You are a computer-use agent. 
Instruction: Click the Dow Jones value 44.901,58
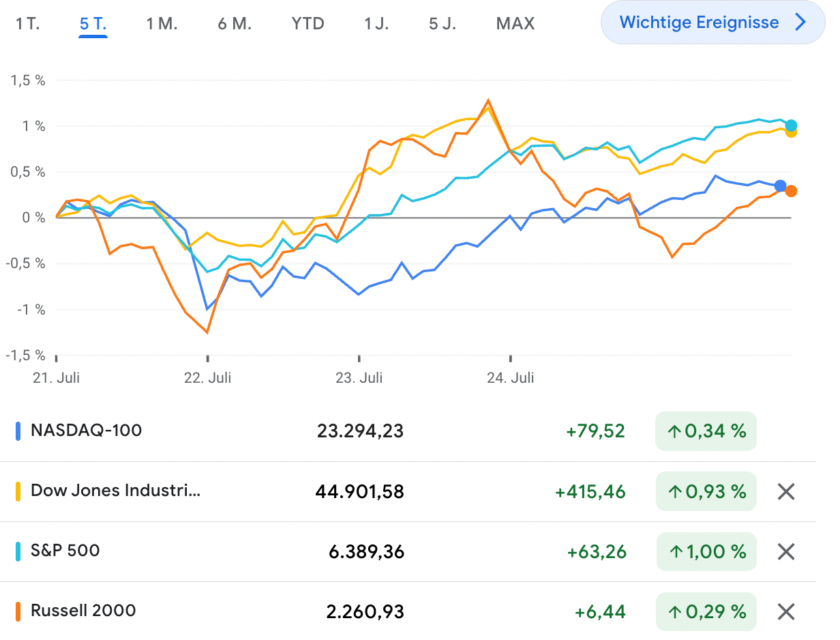(359, 491)
